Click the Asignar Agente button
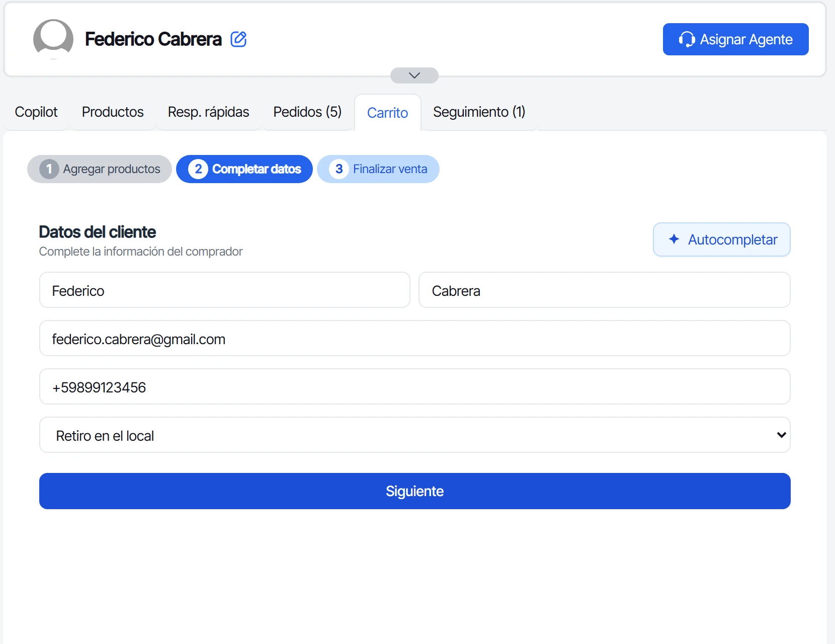The width and height of the screenshot is (835, 644). click(x=735, y=39)
